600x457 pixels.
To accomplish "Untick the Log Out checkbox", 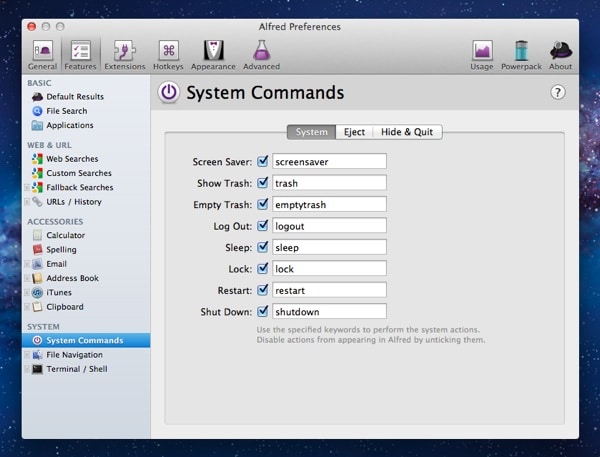I will pos(262,225).
